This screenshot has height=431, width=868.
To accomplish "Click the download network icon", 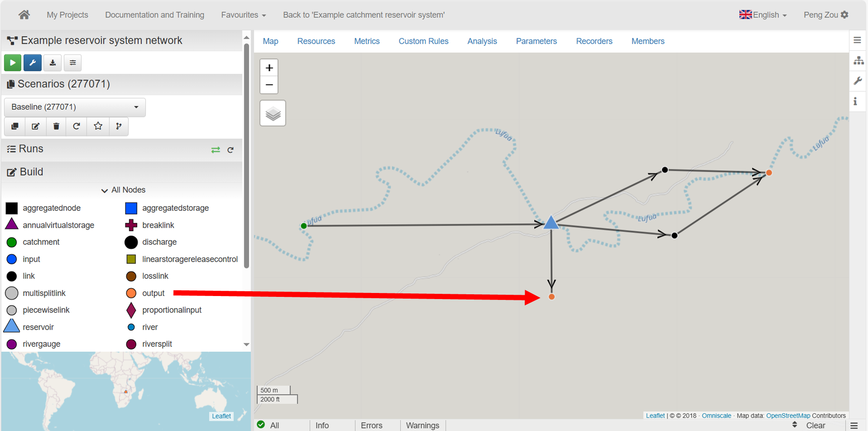I will pyautogui.click(x=53, y=63).
